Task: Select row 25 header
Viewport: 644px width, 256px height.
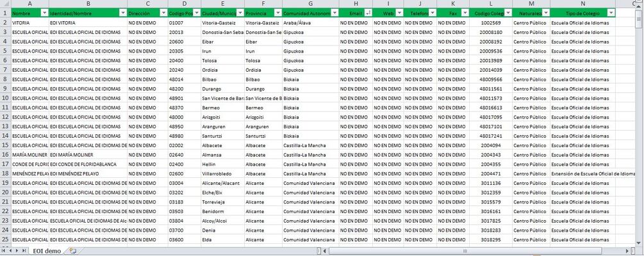Action: [x=5, y=239]
